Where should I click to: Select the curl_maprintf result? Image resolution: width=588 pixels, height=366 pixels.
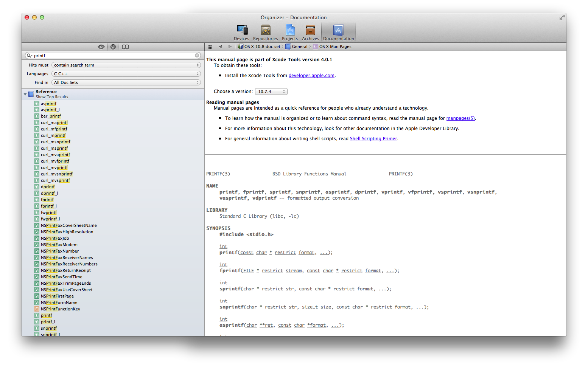pyautogui.click(x=54, y=123)
